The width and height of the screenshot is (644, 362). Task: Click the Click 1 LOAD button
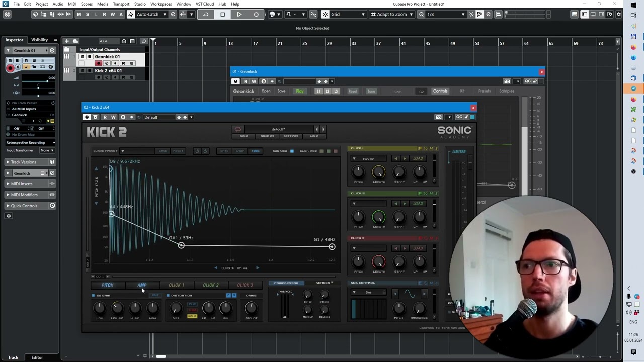[x=418, y=159]
